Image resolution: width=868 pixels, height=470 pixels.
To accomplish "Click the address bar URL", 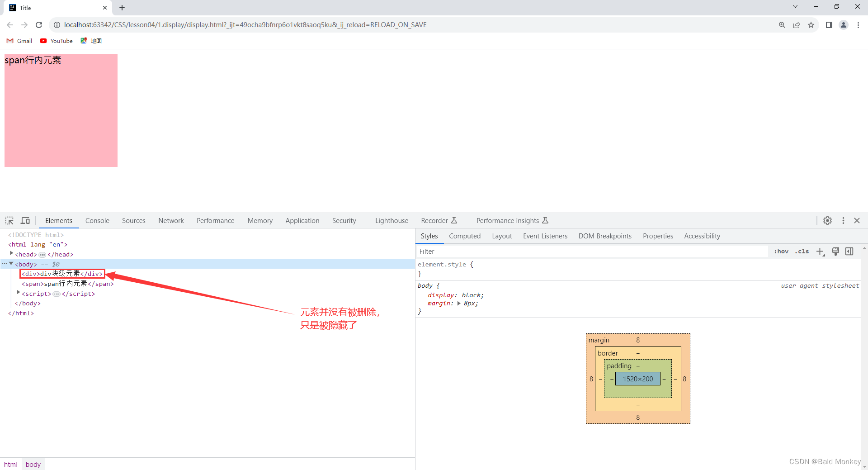I will point(245,25).
